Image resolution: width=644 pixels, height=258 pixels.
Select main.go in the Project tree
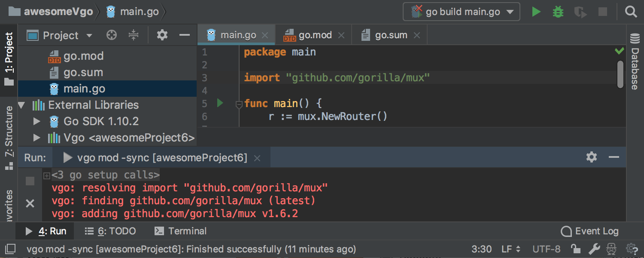point(107,89)
